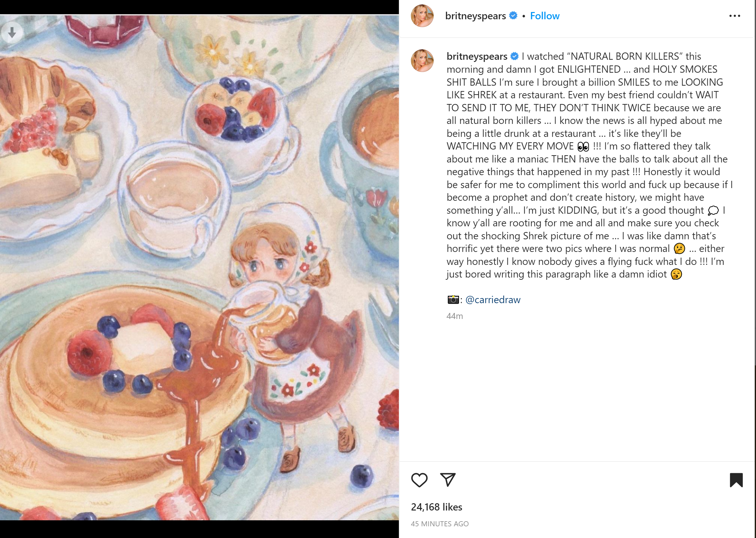756x538 pixels.
Task: Open the header profile picture
Action: [422, 15]
